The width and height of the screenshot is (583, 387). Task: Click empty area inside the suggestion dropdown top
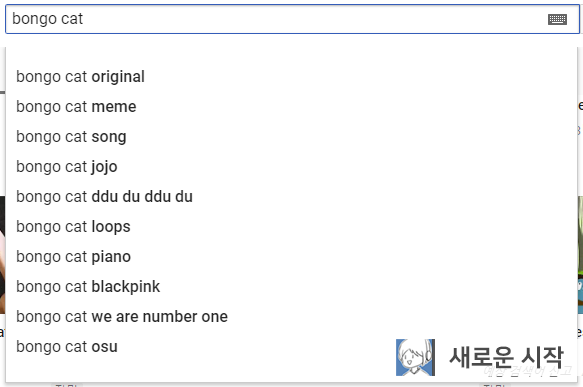click(292, 55)
